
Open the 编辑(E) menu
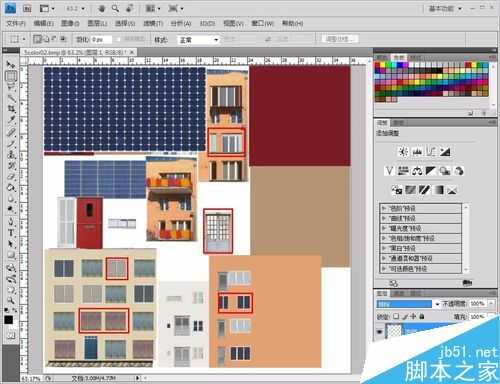point(43,23)
